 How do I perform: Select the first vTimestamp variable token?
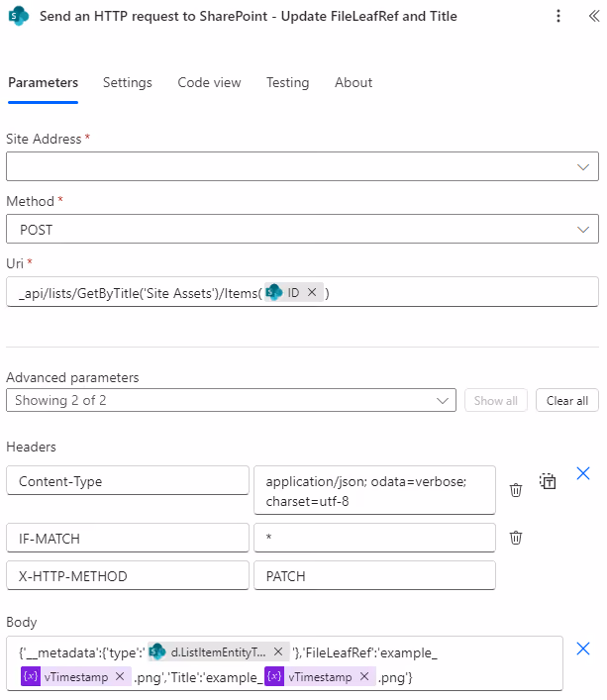click(x=75, y=677)
